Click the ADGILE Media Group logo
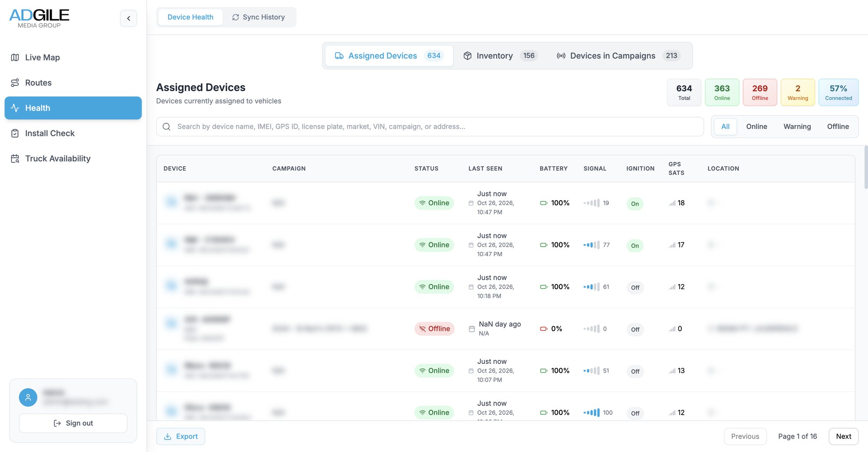 [39, 18]
